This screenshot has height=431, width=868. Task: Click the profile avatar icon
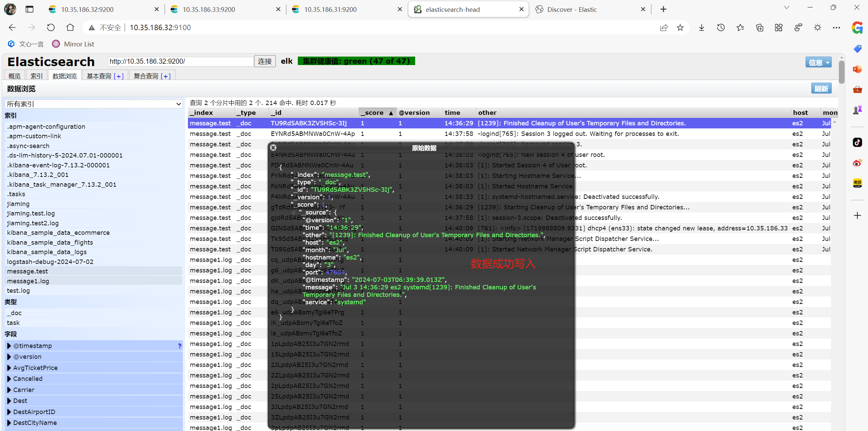click(x=10, y=9)
